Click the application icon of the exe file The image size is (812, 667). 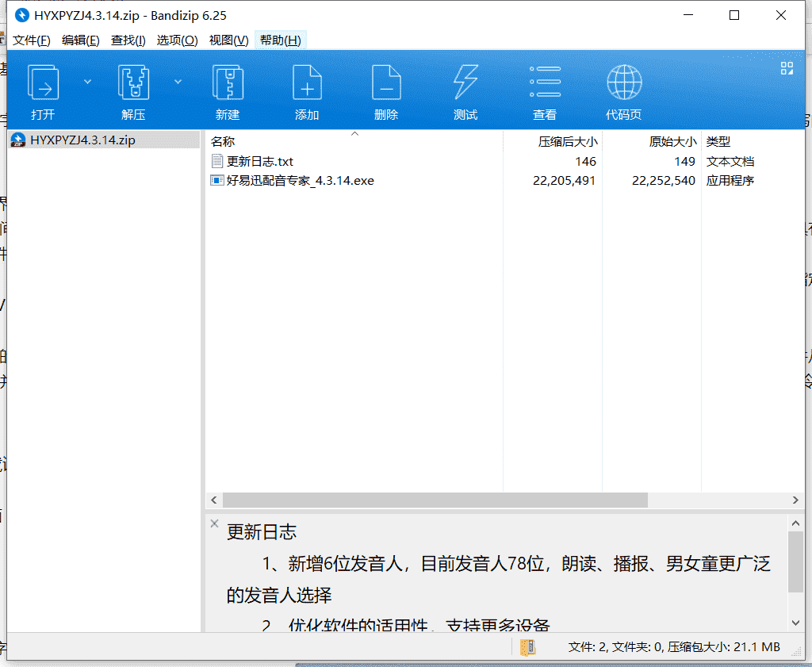click(x=217, y=180)
